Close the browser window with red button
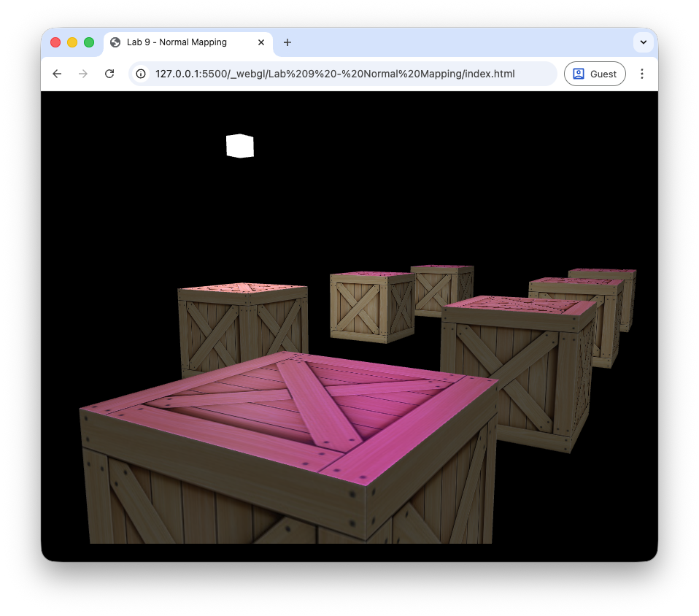Image resolution: width=699 pixels, height=616 pixels. point(55,42)
